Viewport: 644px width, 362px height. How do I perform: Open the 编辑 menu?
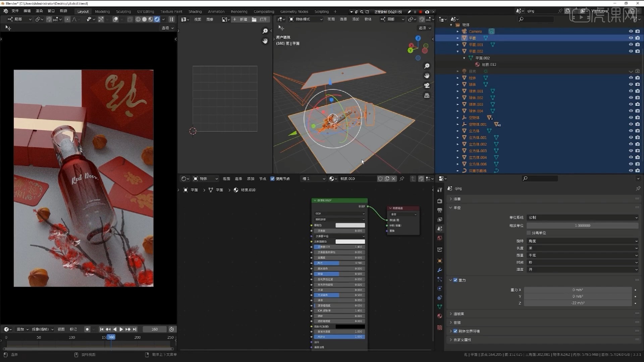click(x=27, y=11)
